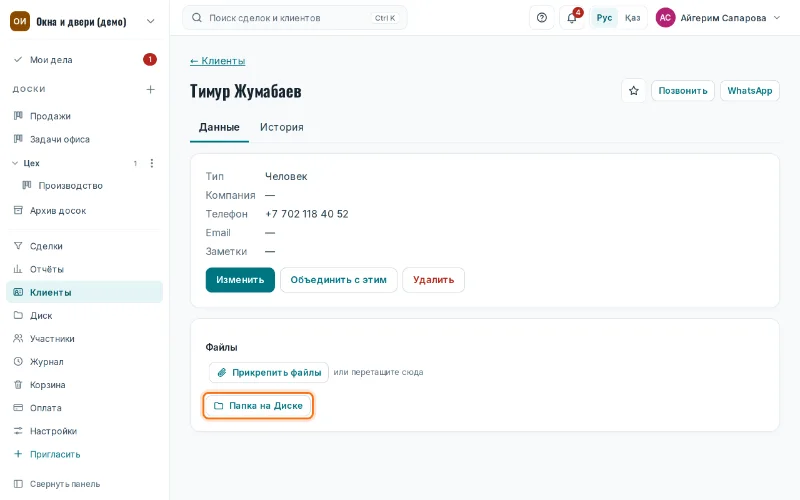Open Цех group three-dot menu

152,163
